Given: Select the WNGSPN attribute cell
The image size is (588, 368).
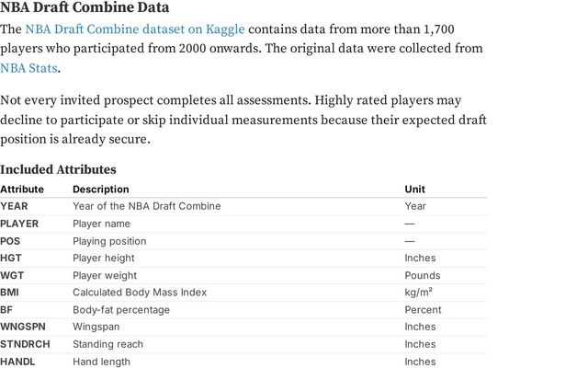Looking at the screenshot, I should point(23,327).
